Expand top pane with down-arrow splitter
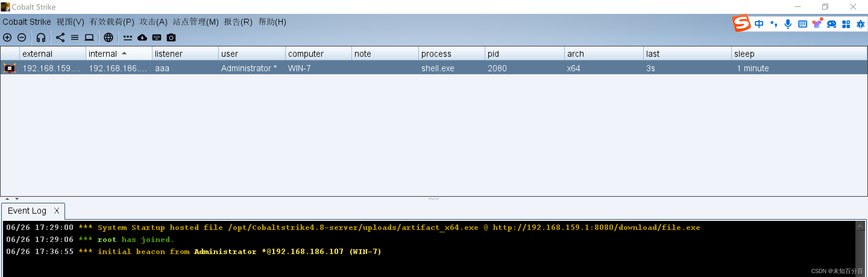The width and height of the screenshot is (868, 277). point(17,199)
